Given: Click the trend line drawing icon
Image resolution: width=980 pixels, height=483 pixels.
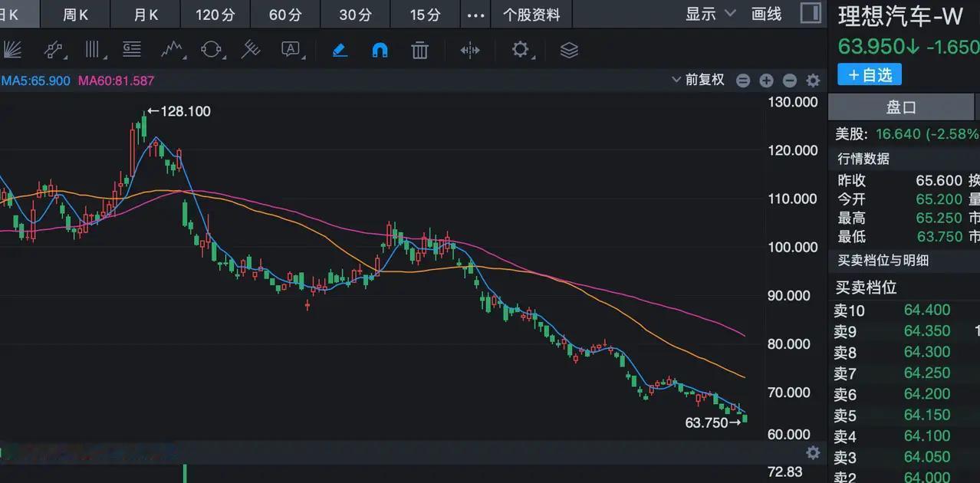Looking at the screenshot, I should pyautogui.click(x=52, y=49).
